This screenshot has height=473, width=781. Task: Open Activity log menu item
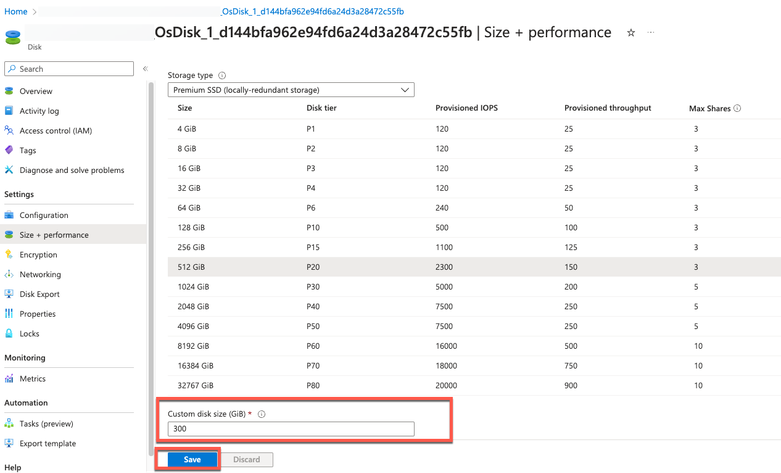[x=39, y=111]
